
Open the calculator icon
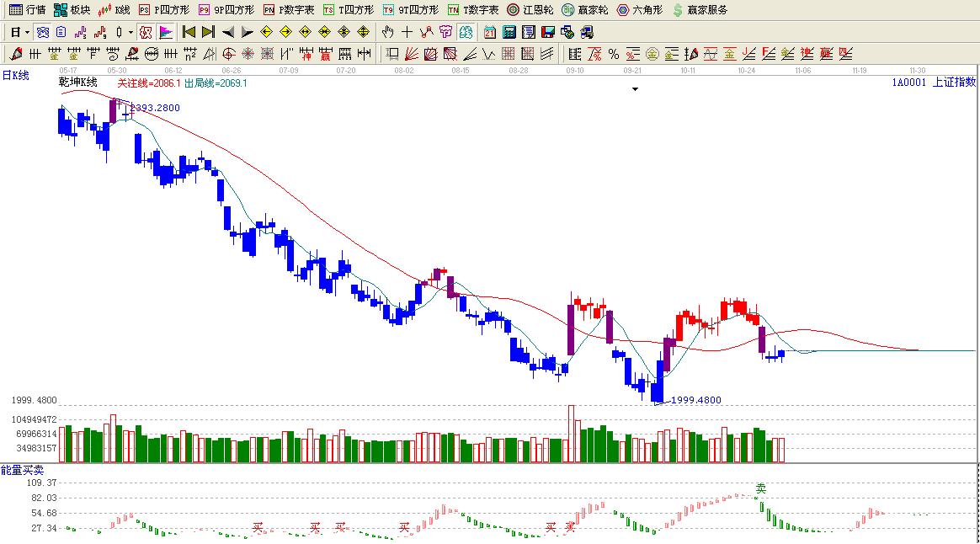tap(509, 32)
